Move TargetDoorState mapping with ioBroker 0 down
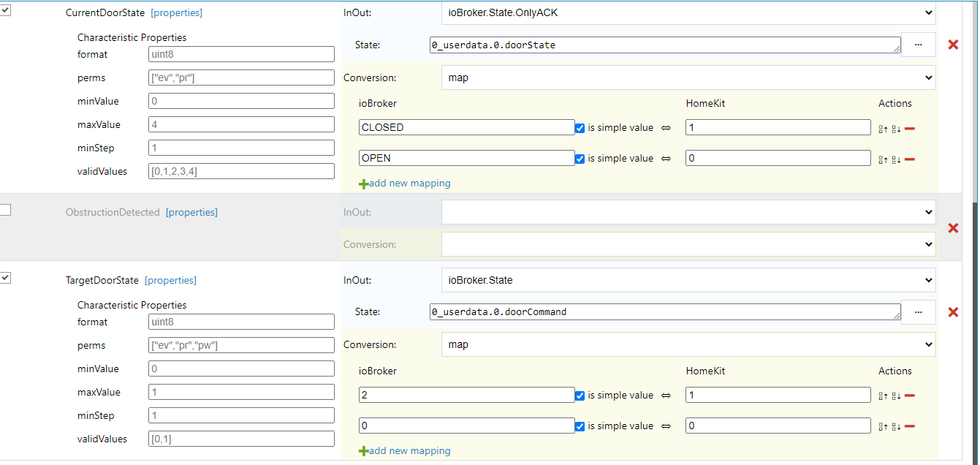 click(x=896, y=427)
